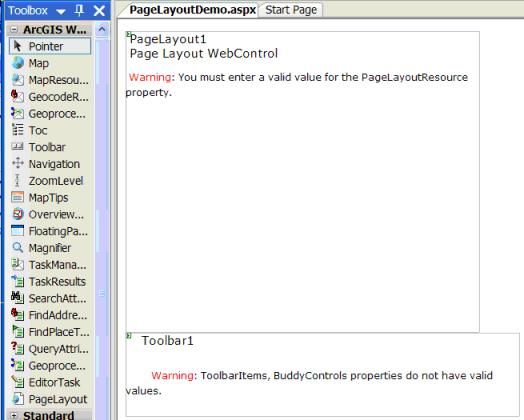Click the 'Pointer' label in the Toolbox
Image resolution: width=524 pixels, height=420 pixels.
click(46, 46)
